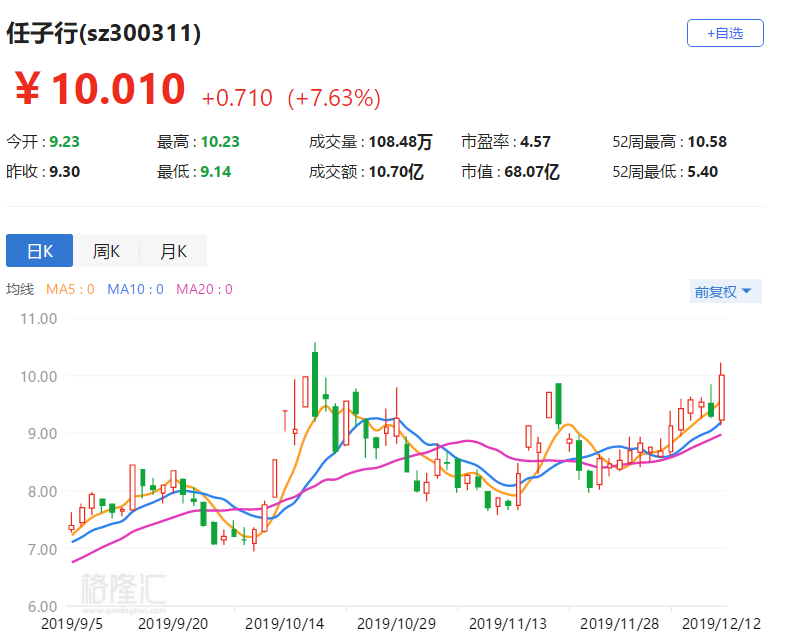
Task: Click the 2019/9/5 date axis label
Action: [x=71, y=624]
